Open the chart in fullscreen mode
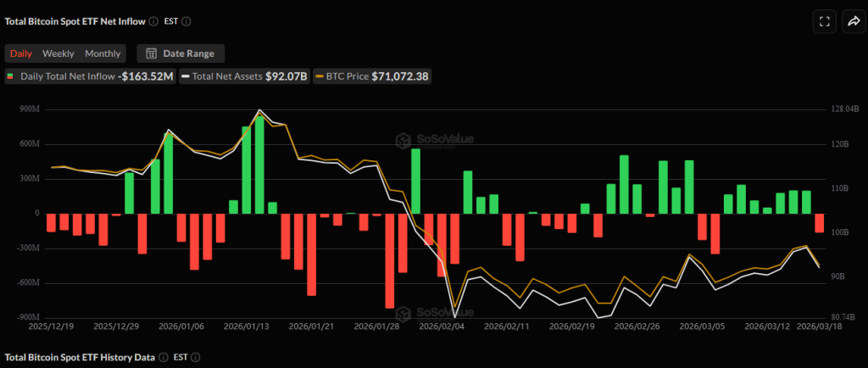Viewport: 868px width, 368px height. [x=823, y=23]
